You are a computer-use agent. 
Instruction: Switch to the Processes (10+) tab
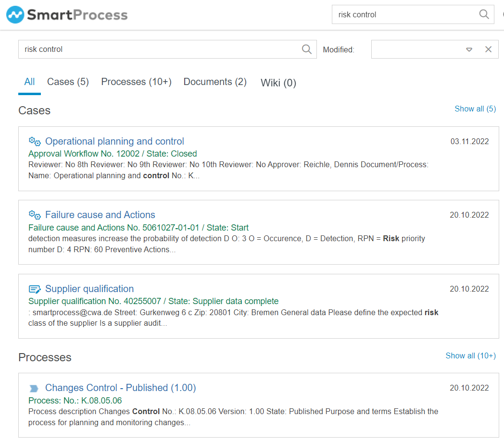coord(136,82)
